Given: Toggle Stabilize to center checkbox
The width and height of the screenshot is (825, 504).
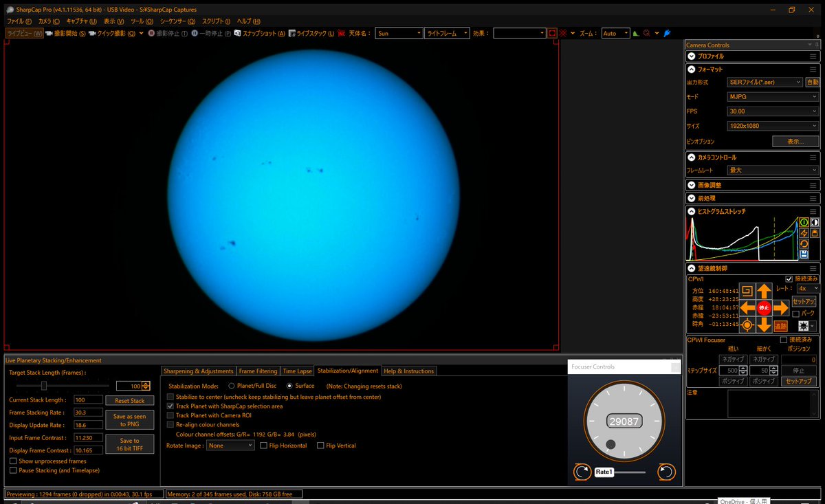Looking at the screenshot, I should (170, 397).
